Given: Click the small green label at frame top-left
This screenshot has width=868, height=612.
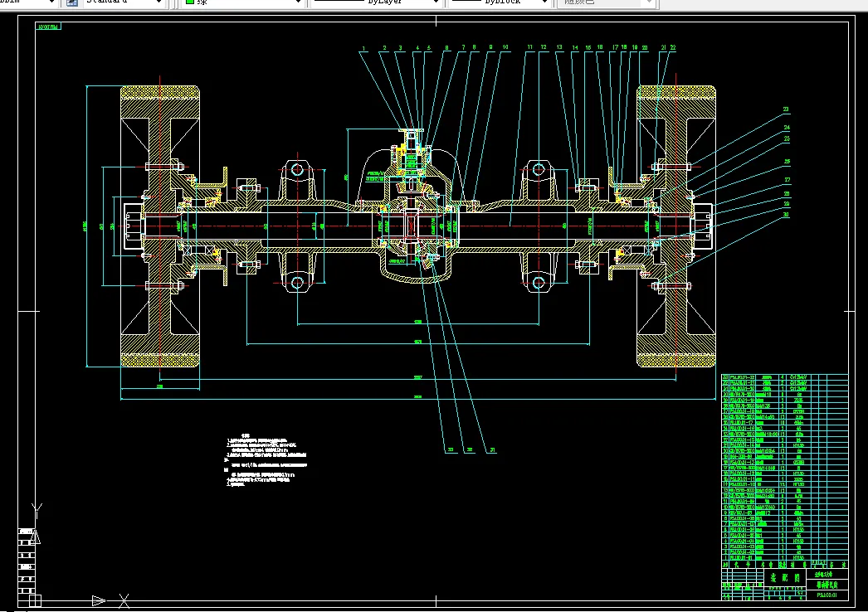Looking at the screenshot, I should (x=48, y=27).
